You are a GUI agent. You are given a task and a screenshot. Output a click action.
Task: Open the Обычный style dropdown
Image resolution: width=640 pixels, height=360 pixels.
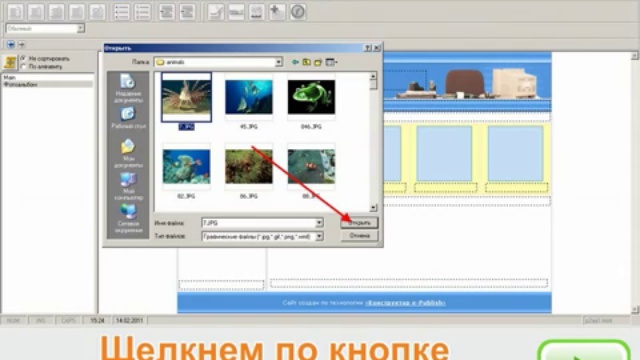80,29
